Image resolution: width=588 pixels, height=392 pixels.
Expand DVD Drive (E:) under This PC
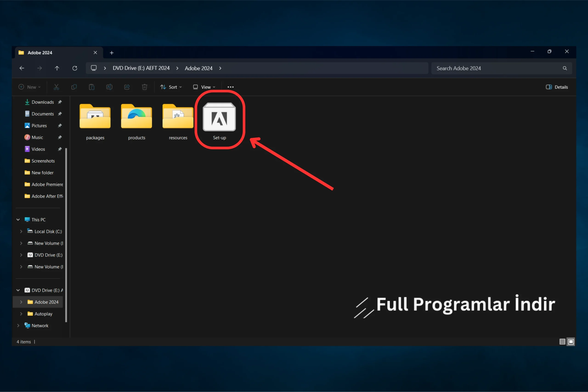tap(21, 255)
